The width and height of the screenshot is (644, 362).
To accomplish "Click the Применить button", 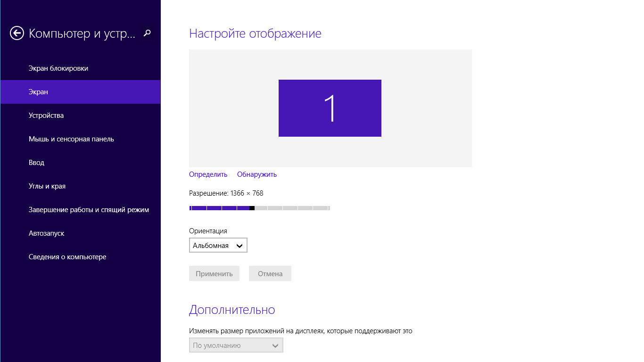I will [x=214, y=273].
